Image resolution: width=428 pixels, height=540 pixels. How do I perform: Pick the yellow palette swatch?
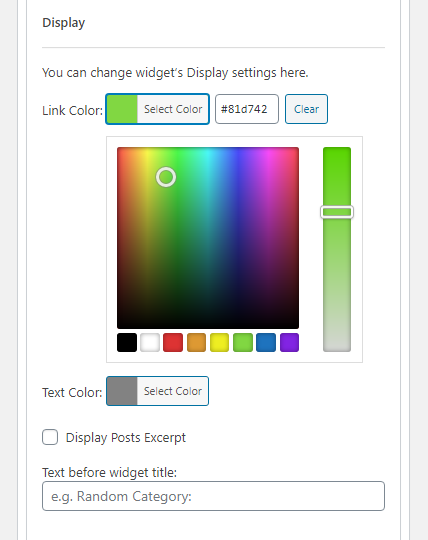pos(219,342)
